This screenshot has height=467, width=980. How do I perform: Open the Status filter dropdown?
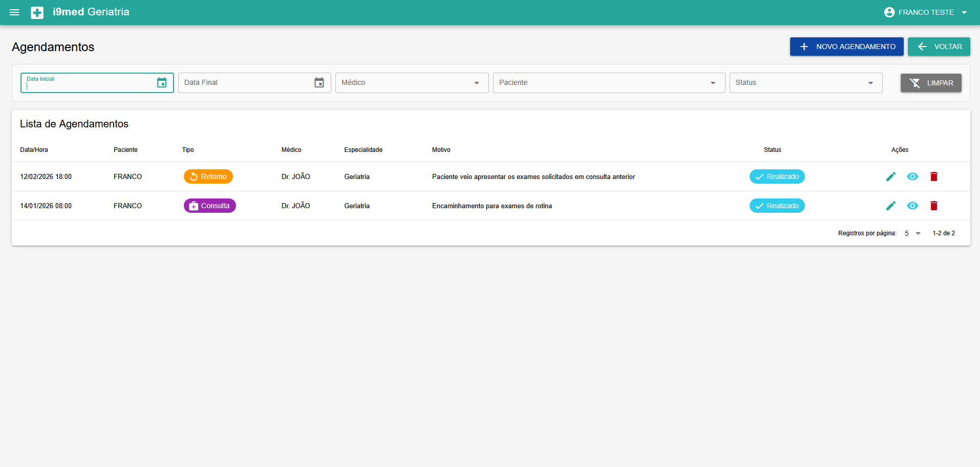tap(806, 83)
